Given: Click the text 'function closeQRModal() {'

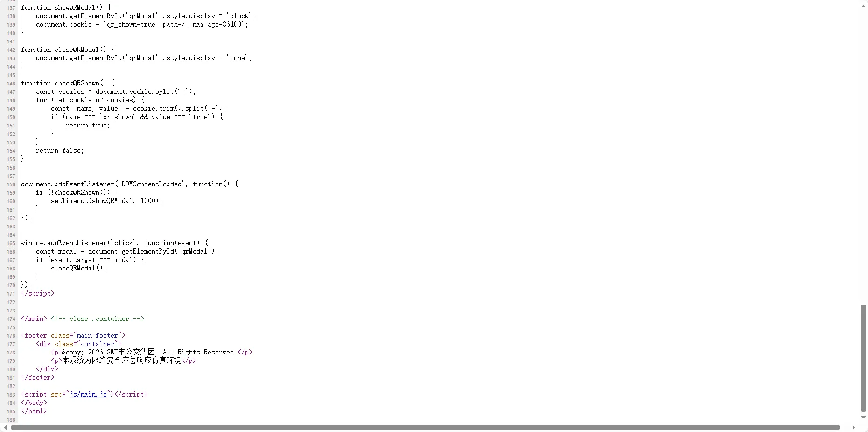Looking at the screenshot, I should click(x=68, y=50).
